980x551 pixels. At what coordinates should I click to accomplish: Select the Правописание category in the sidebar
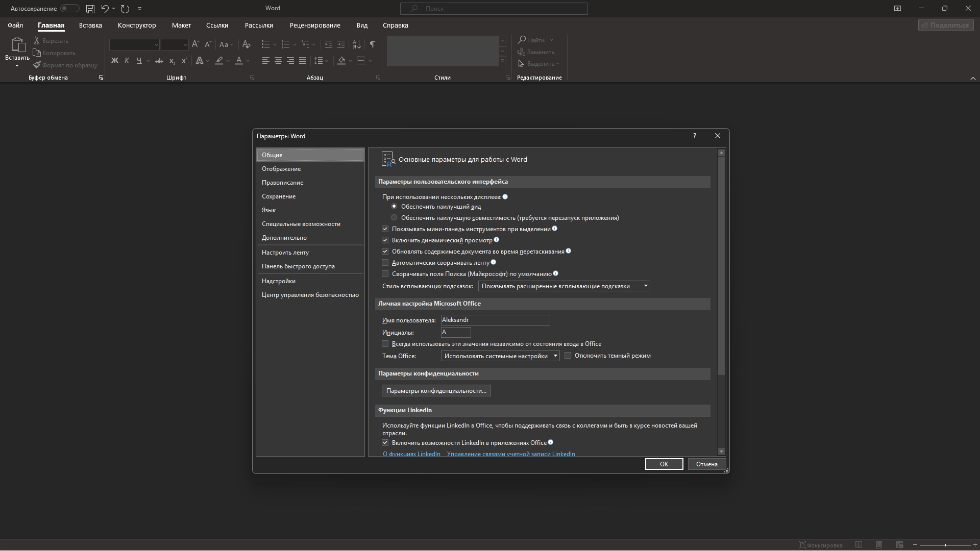(282, 183)
